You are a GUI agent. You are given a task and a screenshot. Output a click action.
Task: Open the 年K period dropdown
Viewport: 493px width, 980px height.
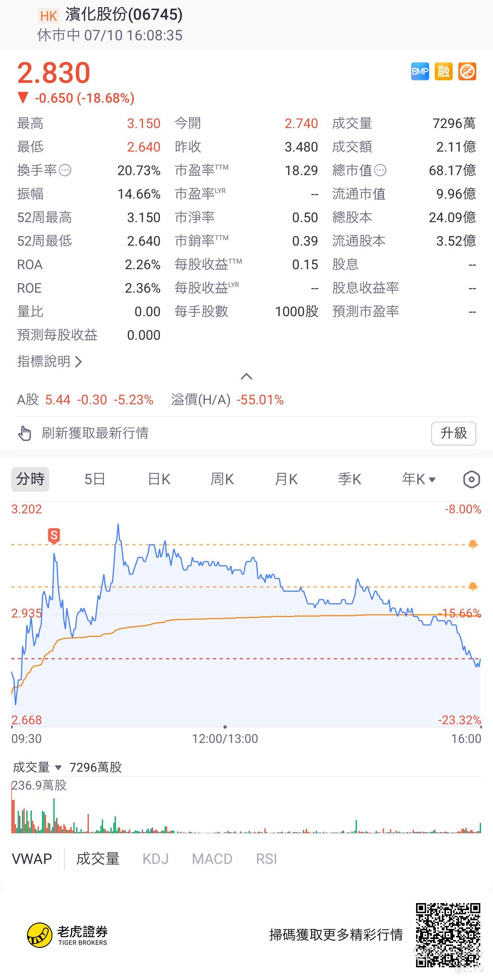point(418,479)
